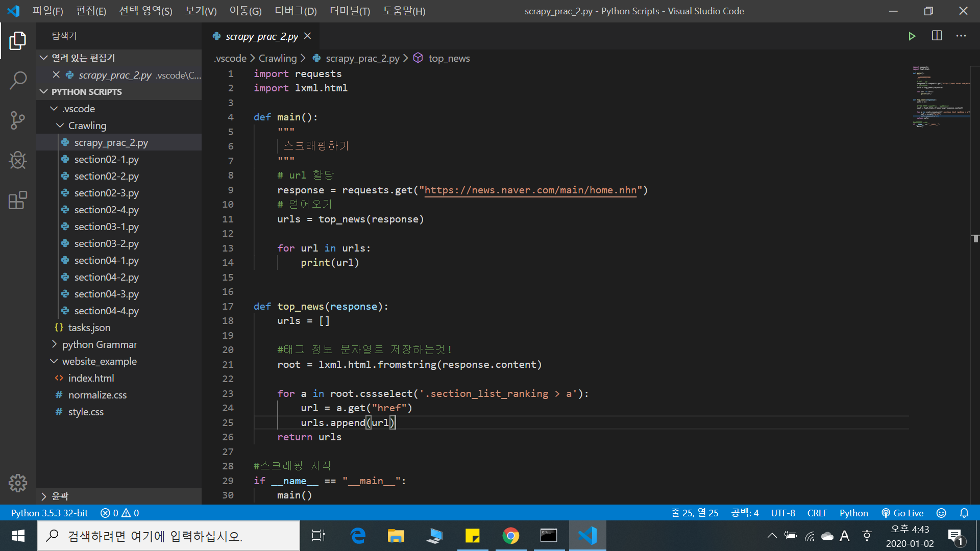980x551 pixels.
Task: Click the Windows search input field
Action: (x=168, y=536)
